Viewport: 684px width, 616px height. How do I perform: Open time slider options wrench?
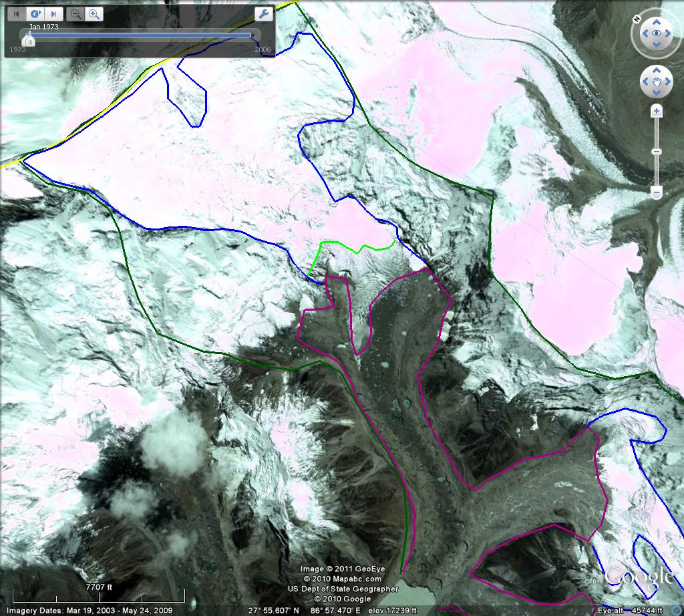pos(264,14)
